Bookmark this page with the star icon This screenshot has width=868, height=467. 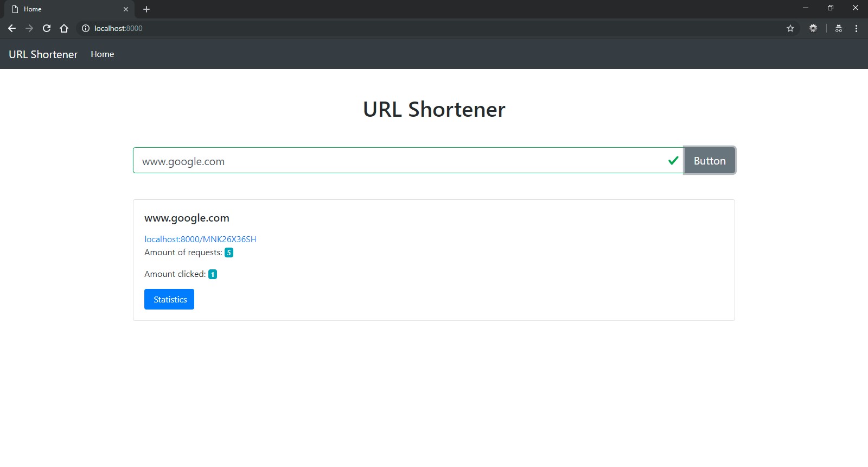(x=790, y=28)
